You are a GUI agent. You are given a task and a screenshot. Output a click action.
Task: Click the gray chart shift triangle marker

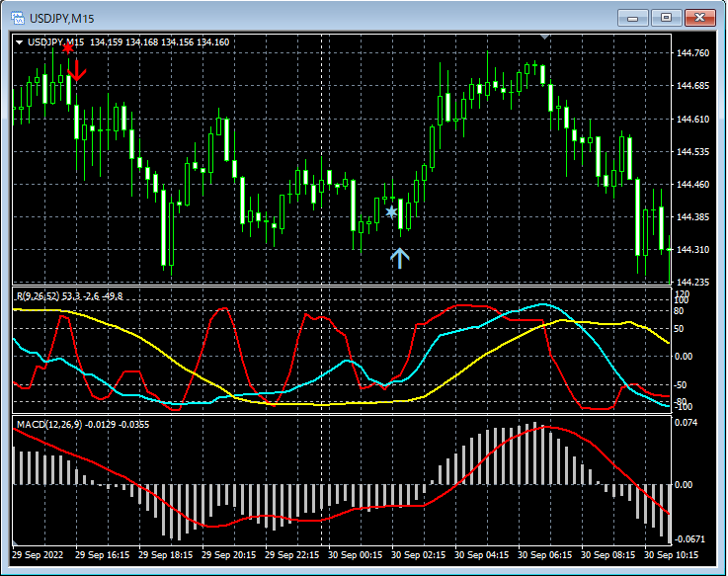pyautogui.click(x=543, y=37)
